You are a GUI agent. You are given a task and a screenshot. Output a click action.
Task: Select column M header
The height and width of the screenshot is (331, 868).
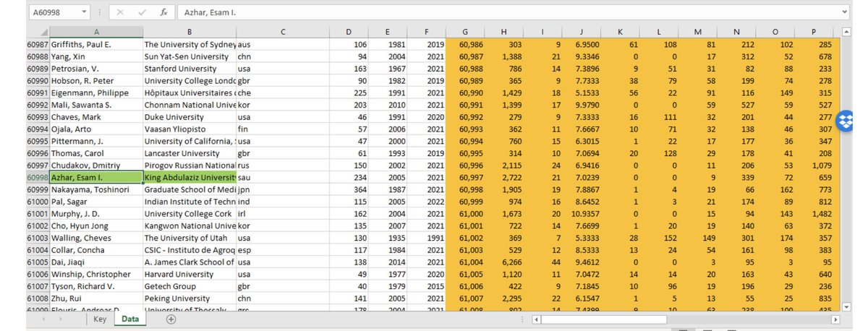[x=697, y=32]
